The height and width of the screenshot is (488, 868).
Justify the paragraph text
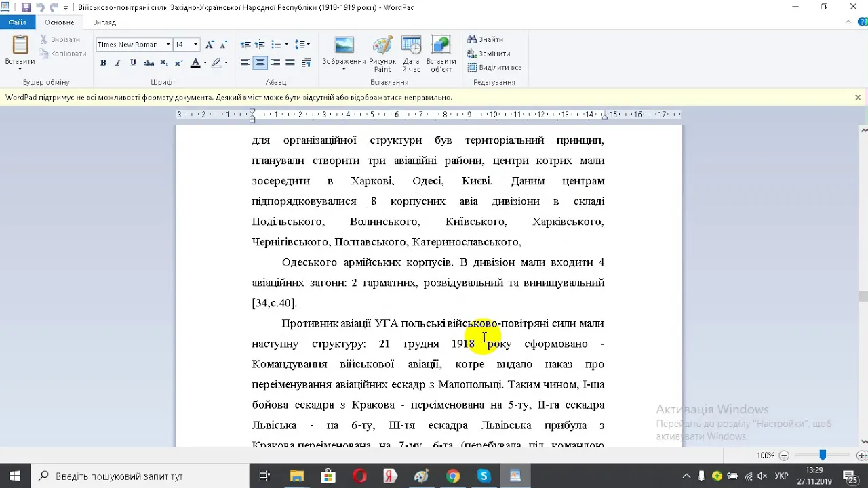pos(290,63)
